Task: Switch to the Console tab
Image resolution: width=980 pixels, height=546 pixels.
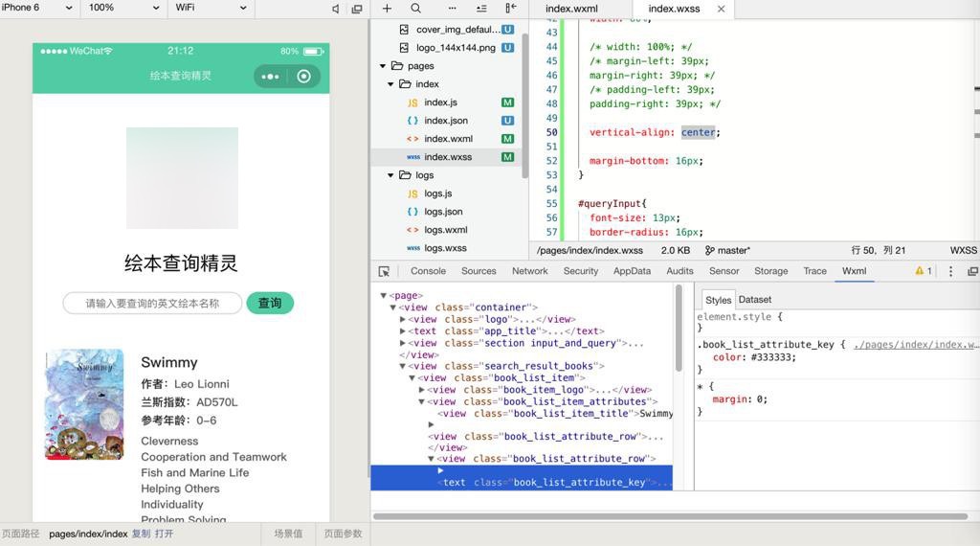Action: (428, 271)
